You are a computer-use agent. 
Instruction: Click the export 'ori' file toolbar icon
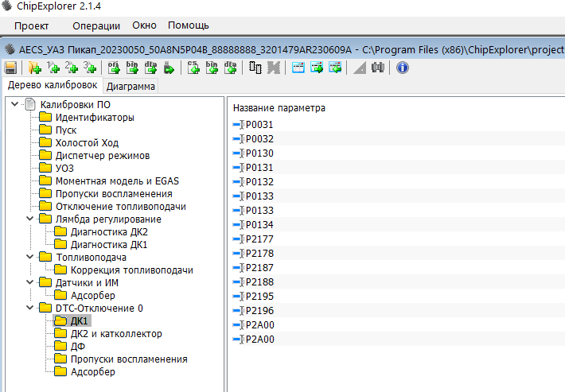114,68
